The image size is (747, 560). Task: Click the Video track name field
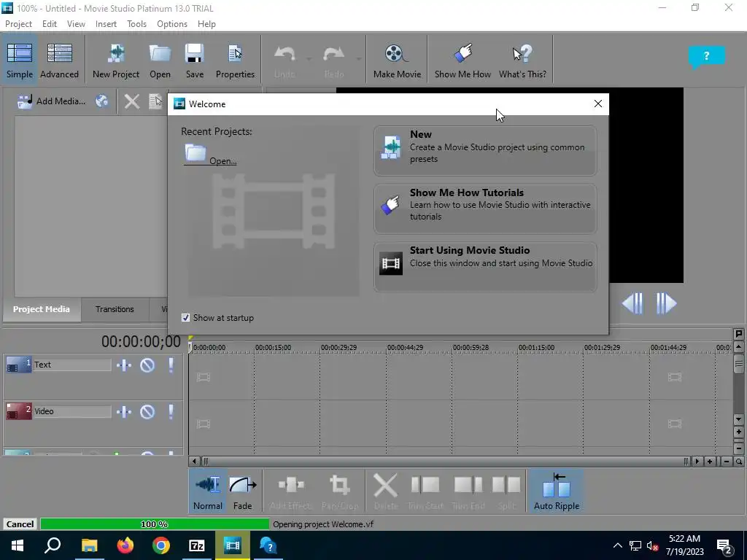(x=71, y=411)
